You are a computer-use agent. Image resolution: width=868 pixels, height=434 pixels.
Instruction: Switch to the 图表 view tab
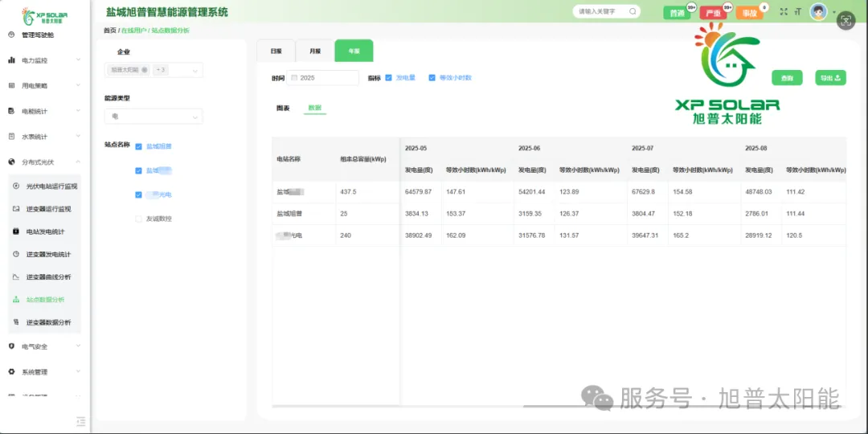click(283, 108)
